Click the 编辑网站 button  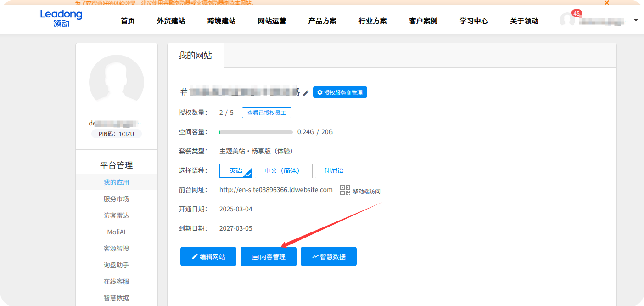pos(208,256)
